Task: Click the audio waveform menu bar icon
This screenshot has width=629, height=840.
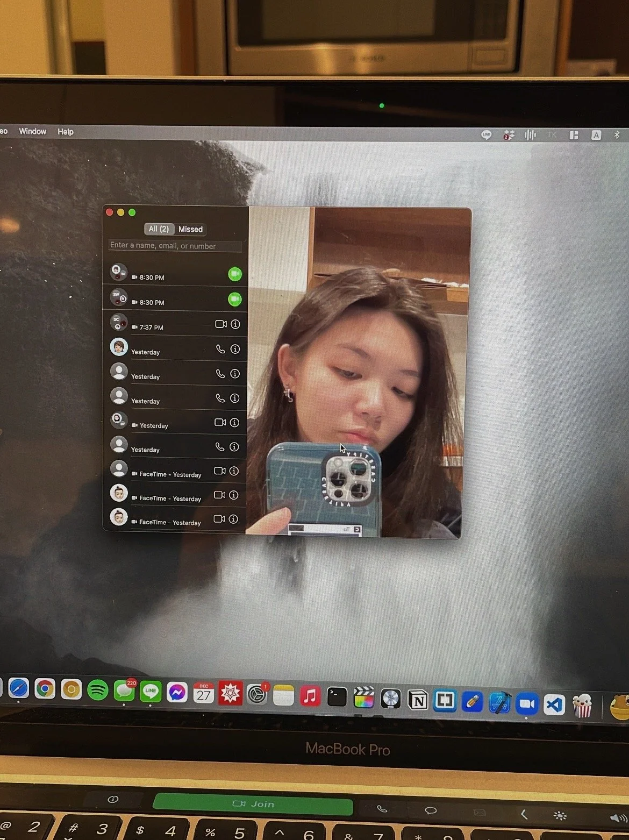Action: click(531, 135)
